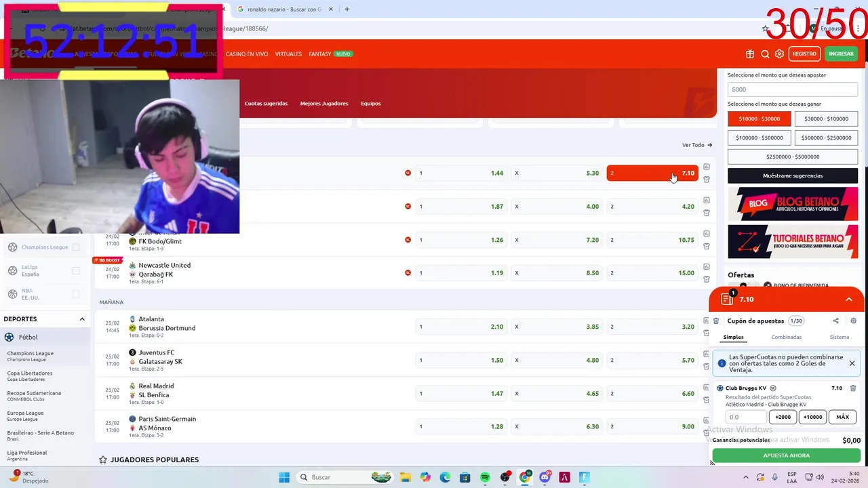
Task: Click the Ingresar button
Action: coord(841,54)
